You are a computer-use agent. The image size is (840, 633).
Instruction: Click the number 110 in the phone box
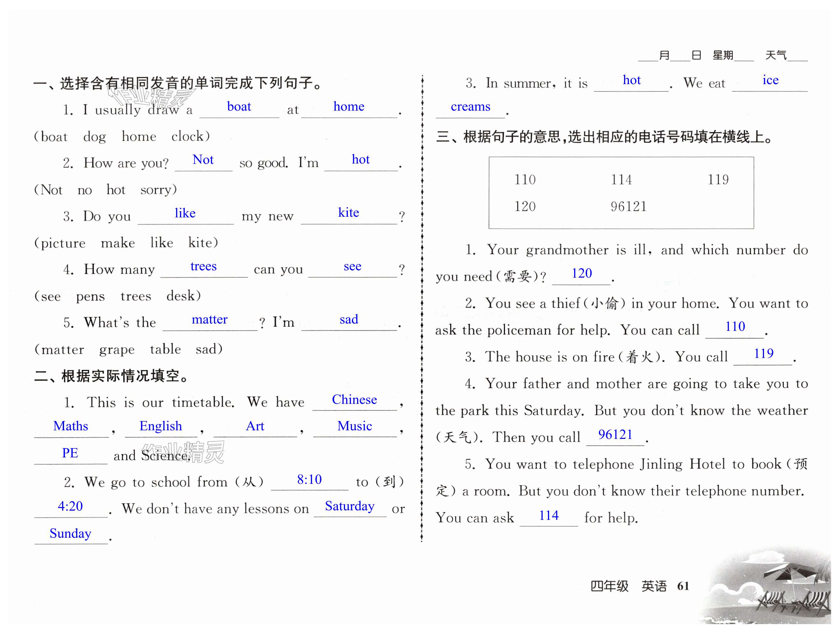(525, 179)
